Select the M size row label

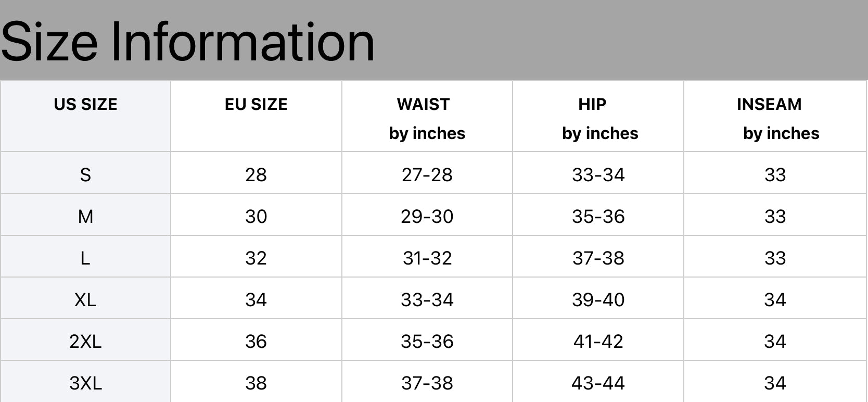click(x=86, y=217)
